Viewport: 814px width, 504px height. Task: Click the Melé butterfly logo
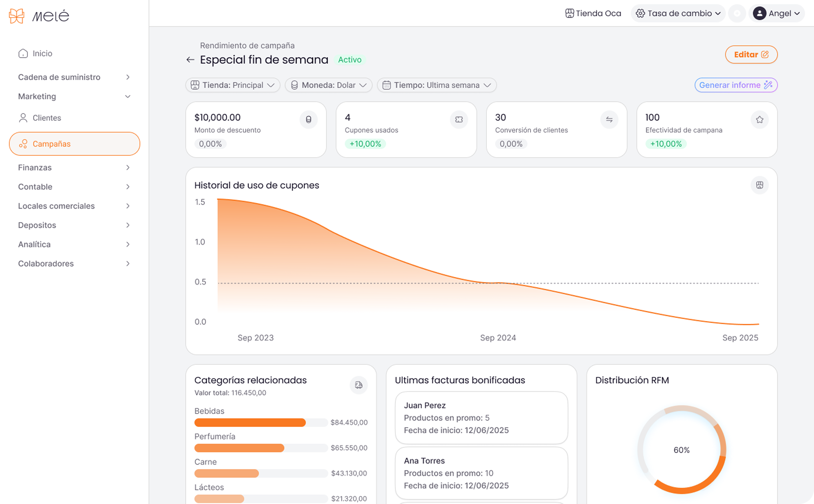coord(17,16)
